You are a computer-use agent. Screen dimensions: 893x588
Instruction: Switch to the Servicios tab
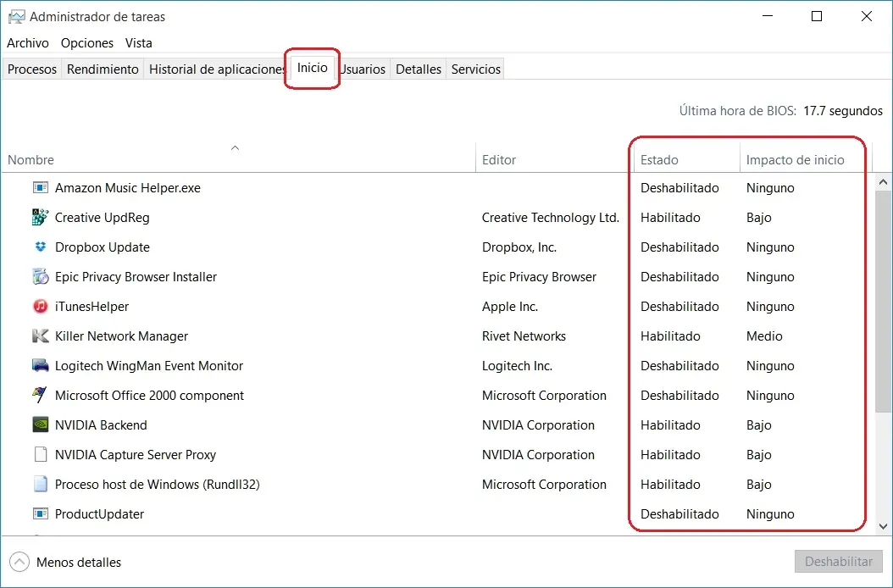click(x=476, y=69)
